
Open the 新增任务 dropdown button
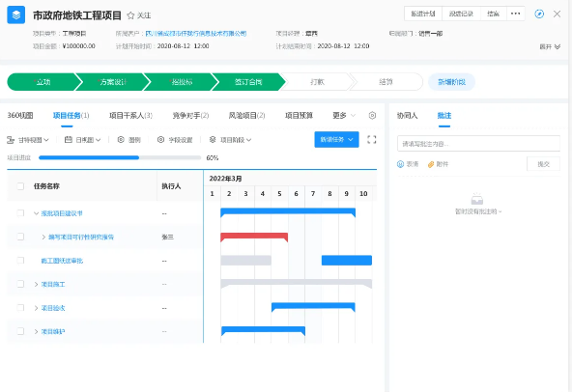coord(336,140)
